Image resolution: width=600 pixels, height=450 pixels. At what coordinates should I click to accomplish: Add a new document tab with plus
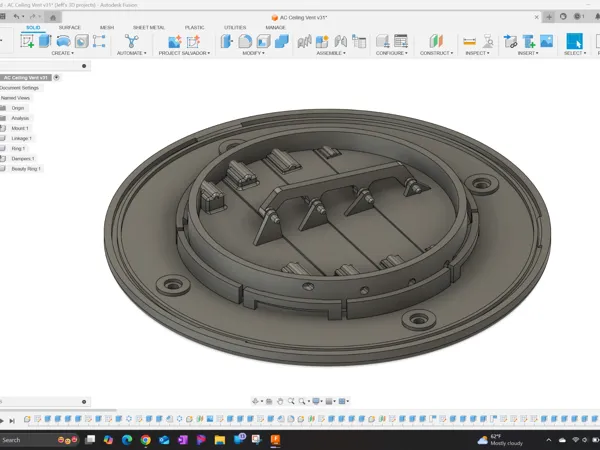(549, 17)
